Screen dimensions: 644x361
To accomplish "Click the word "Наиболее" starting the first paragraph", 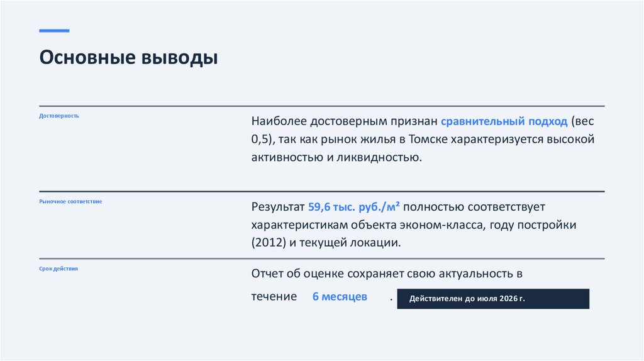I will point(278,121).
